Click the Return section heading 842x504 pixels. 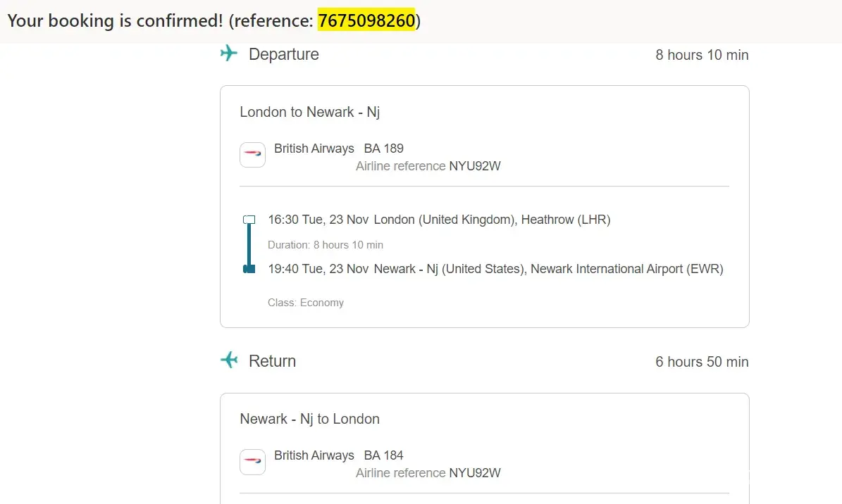click(x=272, y=361)
